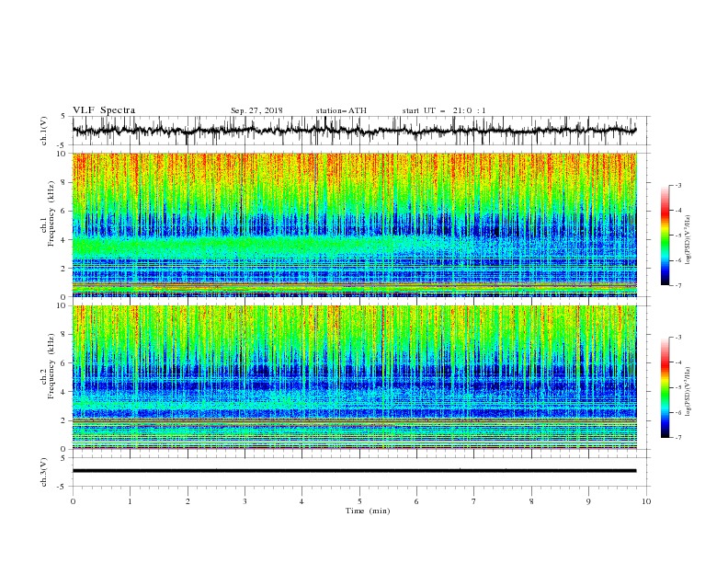Click the ch.2 frequency spectrogram panel
The width and height of the screenshot is (728, 563).
pos(354,377)
